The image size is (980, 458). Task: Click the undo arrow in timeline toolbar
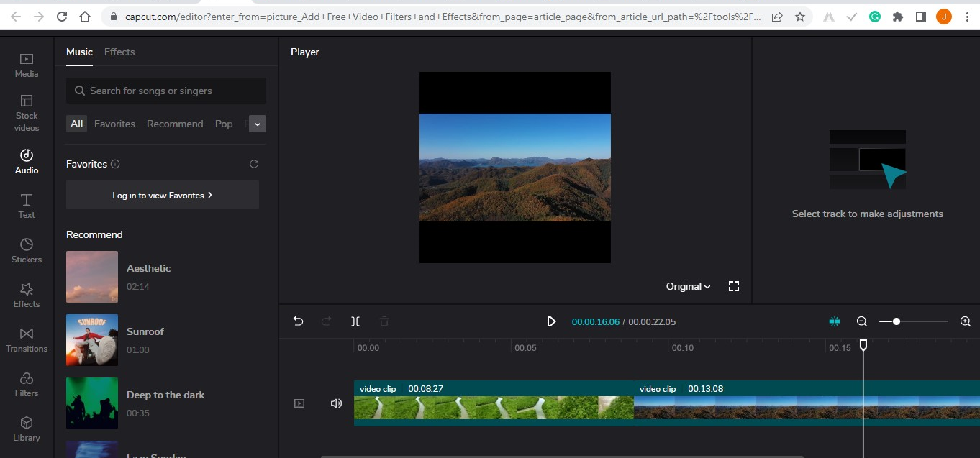click(298, 321)
